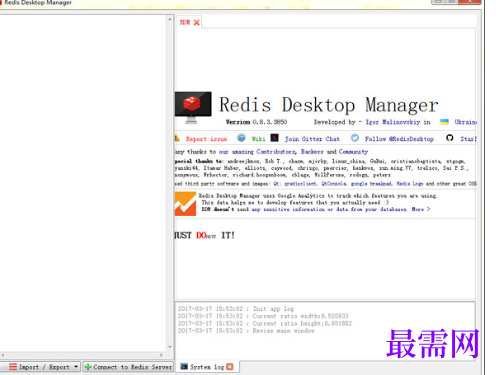Close the RDM welcome tab

tap(197, 22)
